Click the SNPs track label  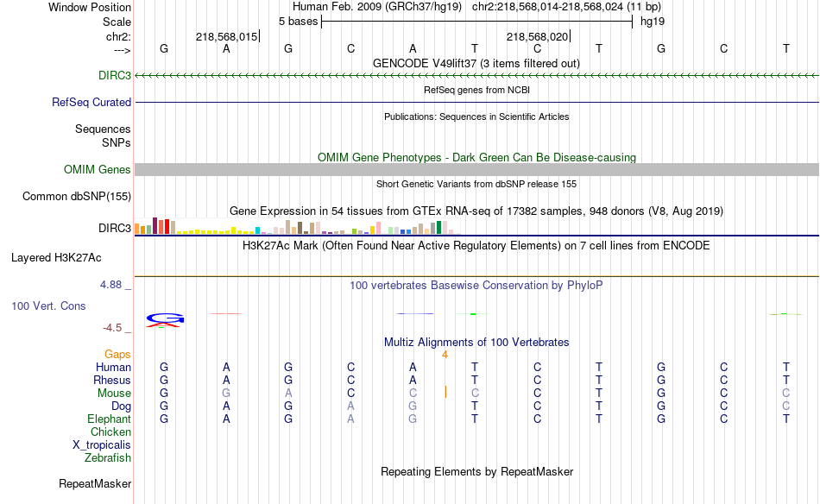(117, 142)
